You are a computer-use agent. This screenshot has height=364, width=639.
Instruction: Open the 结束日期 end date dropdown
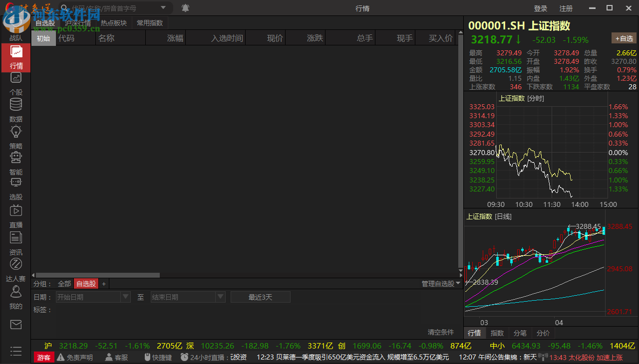(221, 297)
